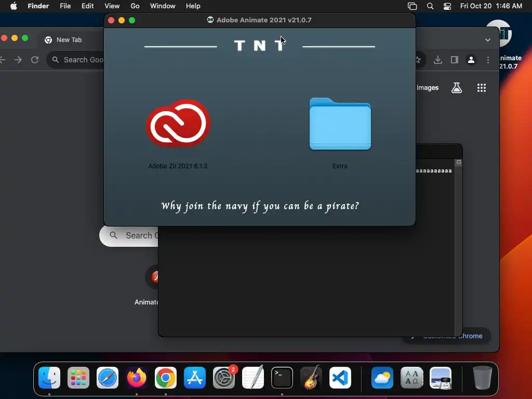Click the Google search box on New Tab page
This screenshot has width=532, height=399.
point(129,235)
